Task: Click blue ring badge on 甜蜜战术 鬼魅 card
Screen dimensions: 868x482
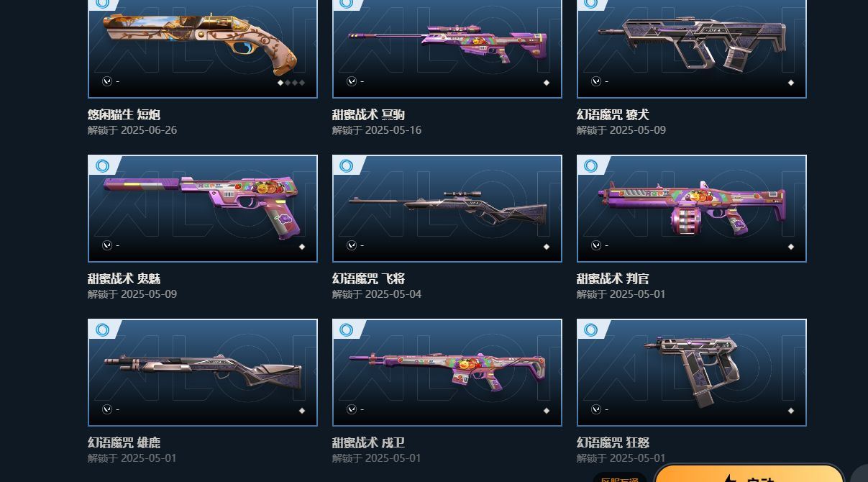Action: (x=102, y=166)
